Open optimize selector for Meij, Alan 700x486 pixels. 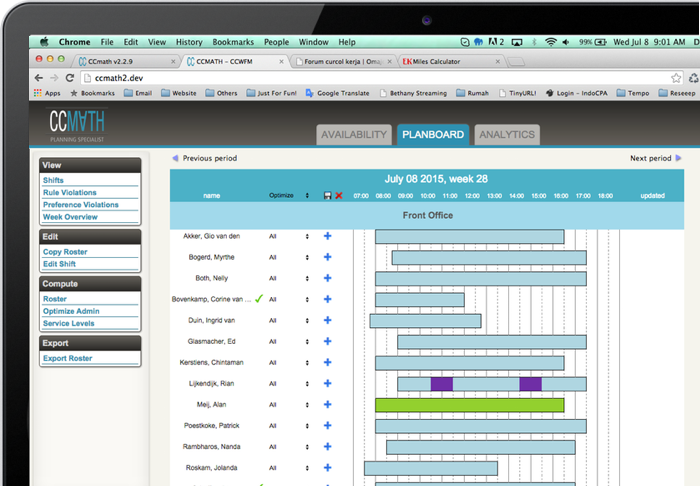click(307, 405)
